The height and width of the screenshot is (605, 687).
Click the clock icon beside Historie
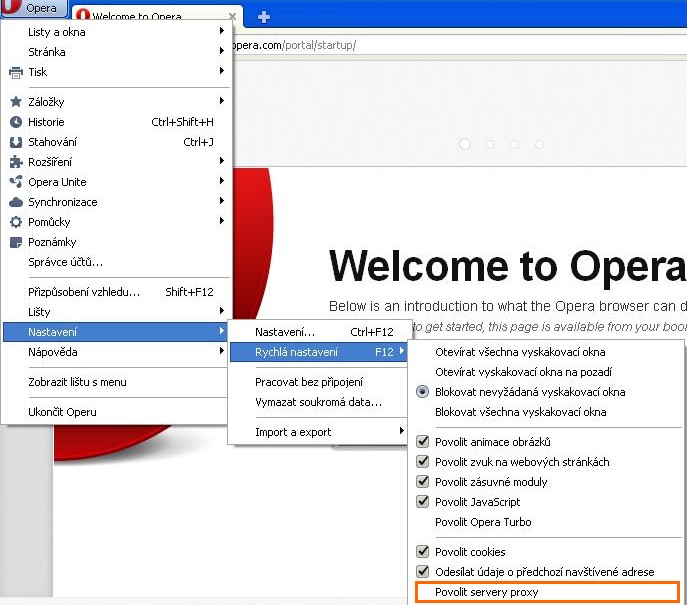click(15, 122)
